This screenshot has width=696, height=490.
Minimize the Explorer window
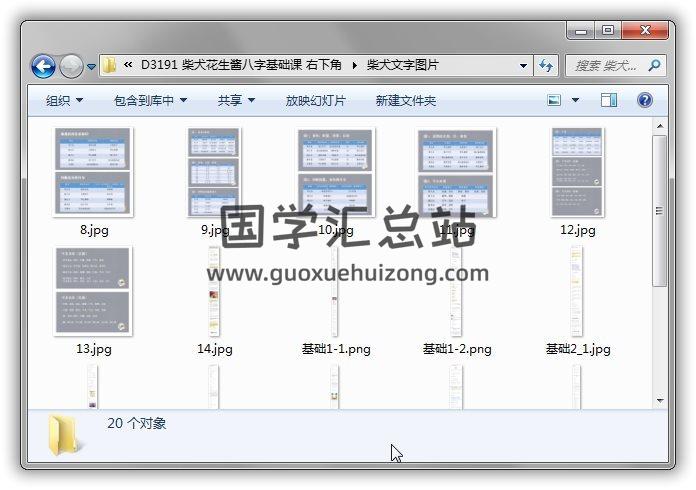click(x=581, y=31)
